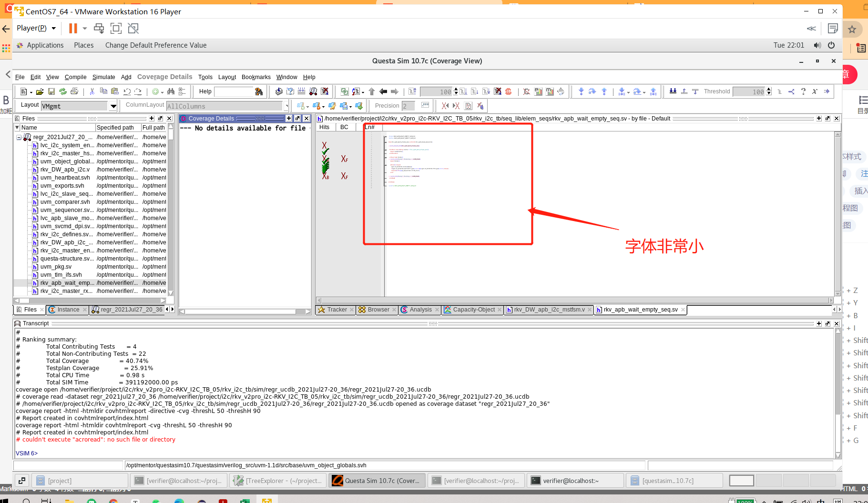Click the New file toolbar icon
Image resolution: width=868 pixels, height=503 pixels.
(x=23, y=91)
